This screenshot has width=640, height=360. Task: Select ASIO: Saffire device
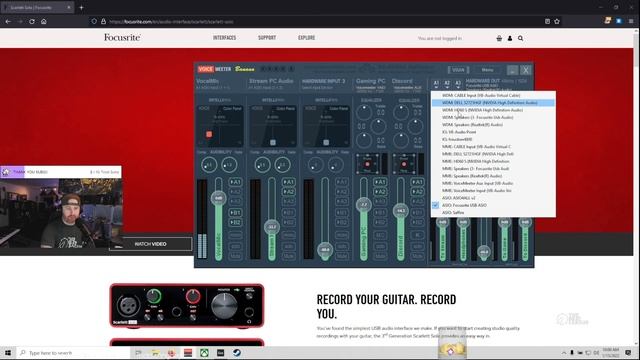click(x=493, y=213)
